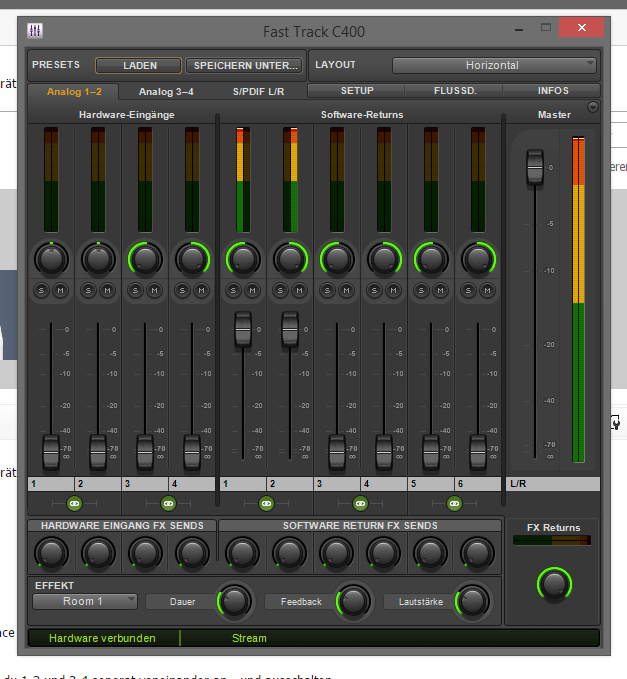The height and width of the screenshot is (679, 627).
Task: Open the Room 1 effect type dropdown
Action: [85, 601]
